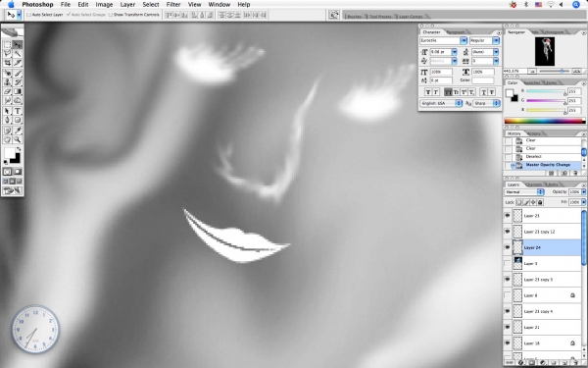Viewport: 588px width, 368px height.
Task: Switch to the Channels tab
Action: point(534,184)
